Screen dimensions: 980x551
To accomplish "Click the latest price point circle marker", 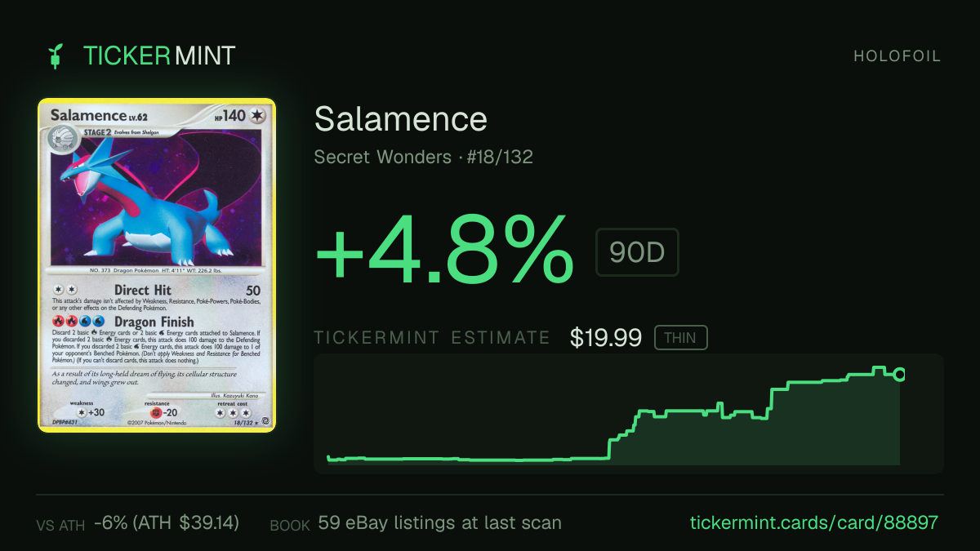I will click(900, 375).
